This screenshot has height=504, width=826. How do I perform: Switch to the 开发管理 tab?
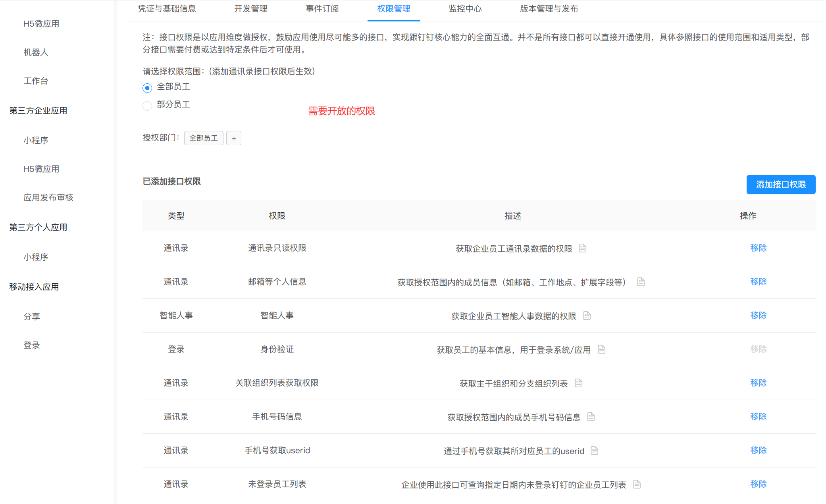click(250, 9)
